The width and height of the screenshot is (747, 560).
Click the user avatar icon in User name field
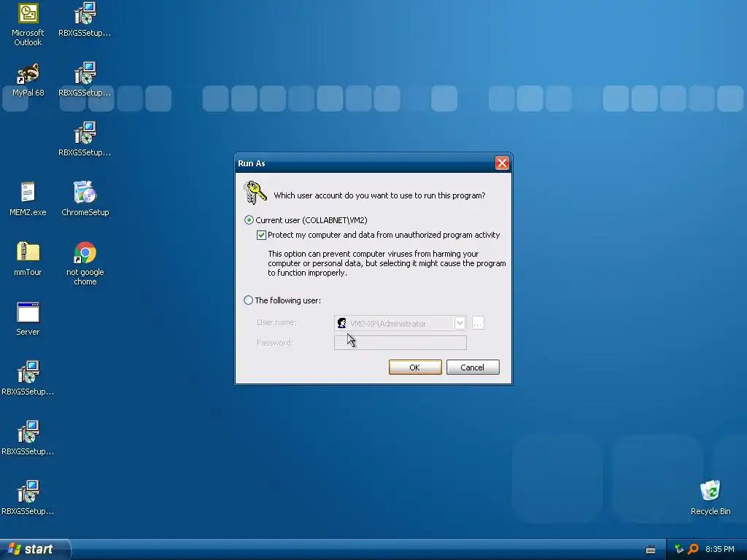pos(341,323)
